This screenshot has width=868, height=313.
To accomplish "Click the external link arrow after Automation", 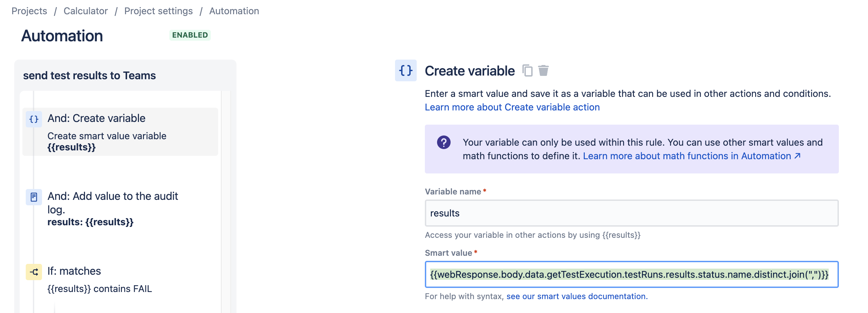I will (798, 156).
